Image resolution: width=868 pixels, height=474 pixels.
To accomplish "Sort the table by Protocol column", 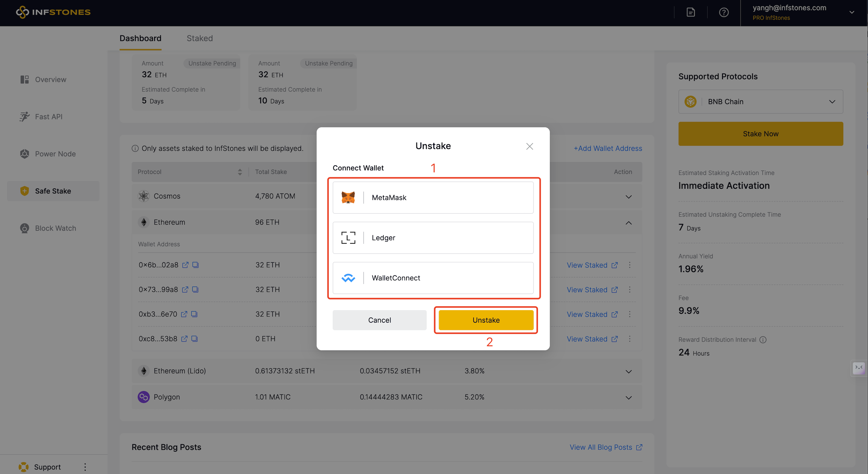I will pos(239,172).
